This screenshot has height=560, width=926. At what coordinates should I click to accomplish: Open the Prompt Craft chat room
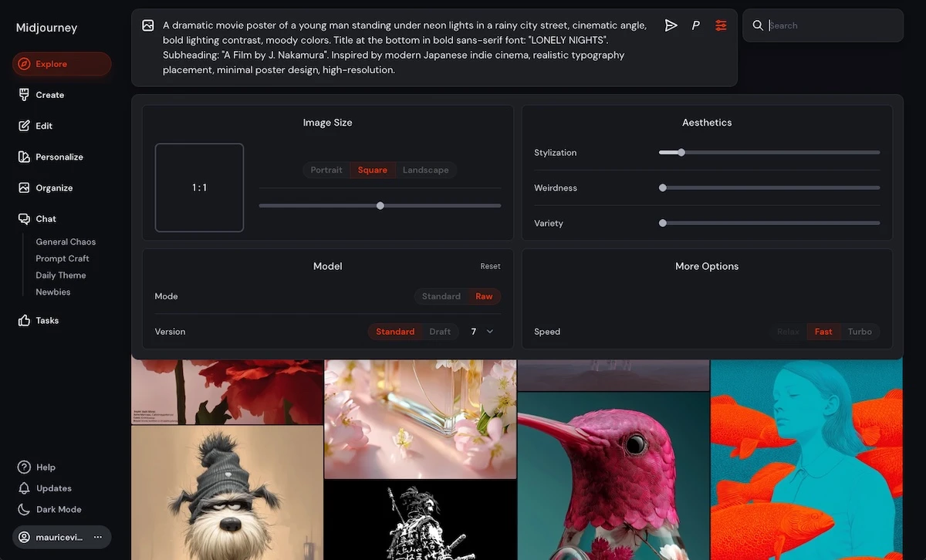tap(63, 258)
